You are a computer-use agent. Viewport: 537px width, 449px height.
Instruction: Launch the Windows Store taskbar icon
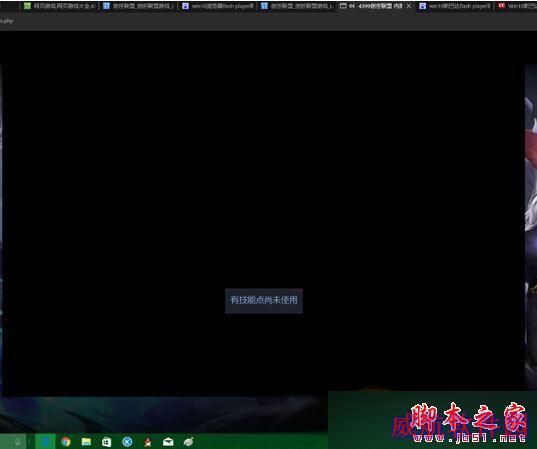pos(107,442)
